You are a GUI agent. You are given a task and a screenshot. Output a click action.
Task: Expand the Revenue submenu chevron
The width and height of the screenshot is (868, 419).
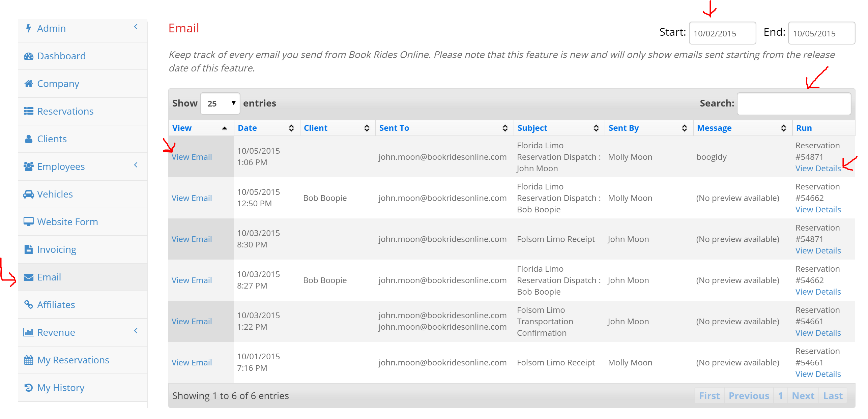click(x=136, y=331)
